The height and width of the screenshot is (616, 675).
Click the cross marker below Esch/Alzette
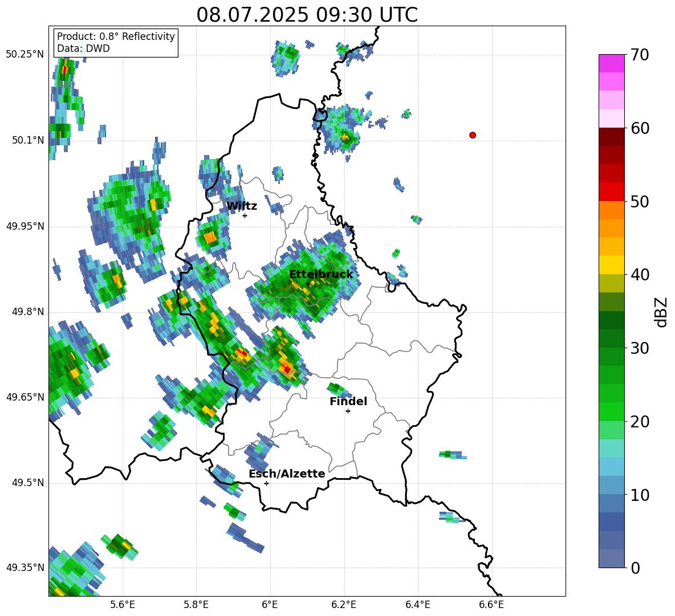click(x=266, y=483)
